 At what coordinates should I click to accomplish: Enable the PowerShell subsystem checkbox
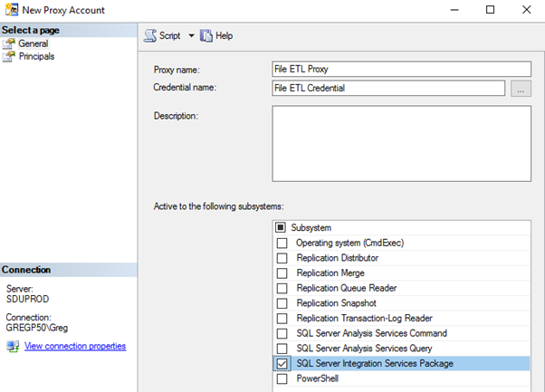(282, 378)
